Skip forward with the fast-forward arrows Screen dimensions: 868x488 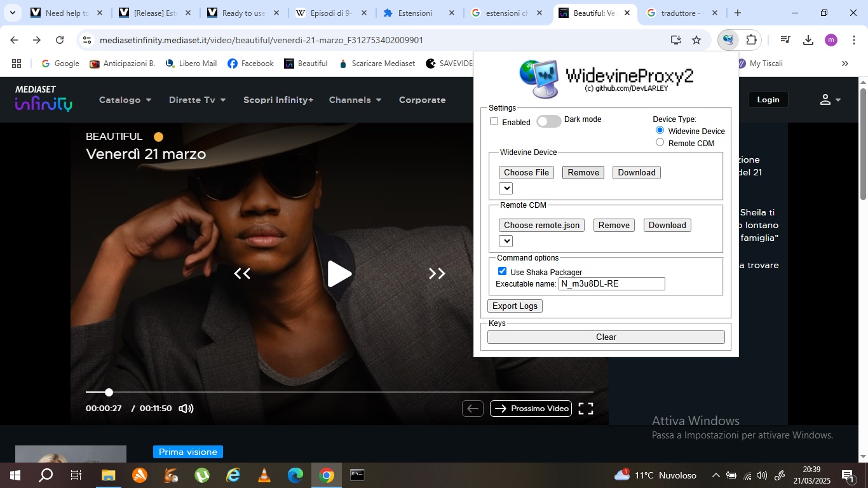coord(437,274)
